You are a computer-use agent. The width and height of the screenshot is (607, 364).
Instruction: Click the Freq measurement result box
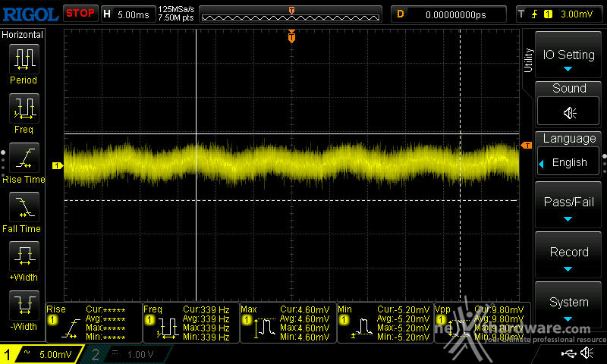coord(191,322)
